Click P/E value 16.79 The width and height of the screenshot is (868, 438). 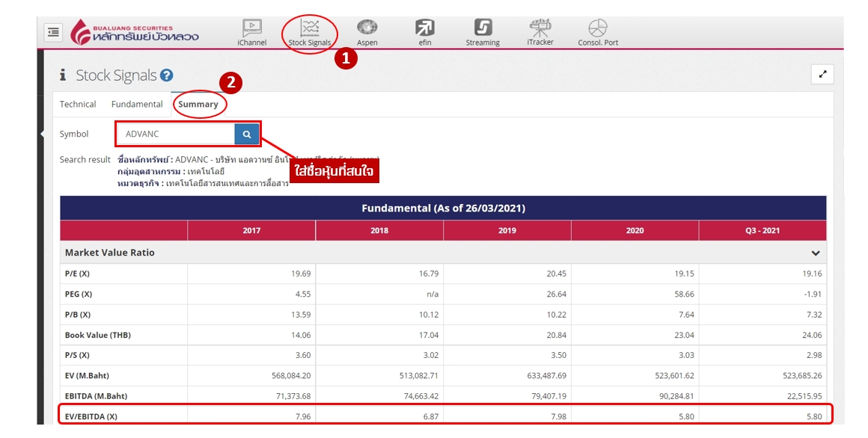[x=429, y=274]
